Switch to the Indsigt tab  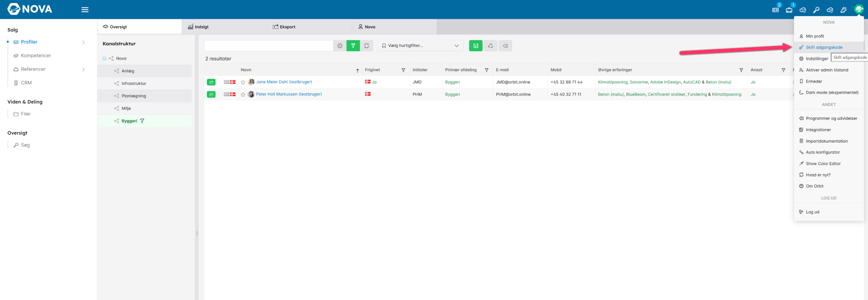(224, 27)
